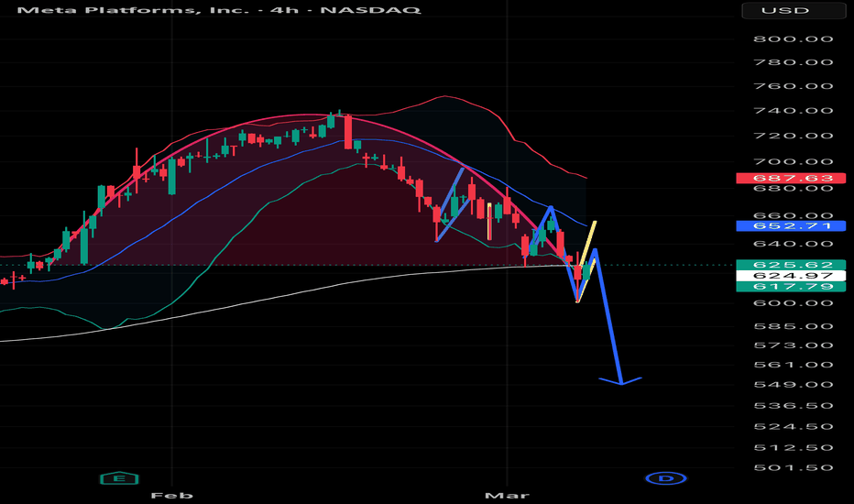854x504 pixels.
Task: Click the 800.00 price scale value
Action: click(x=793, y=39)
